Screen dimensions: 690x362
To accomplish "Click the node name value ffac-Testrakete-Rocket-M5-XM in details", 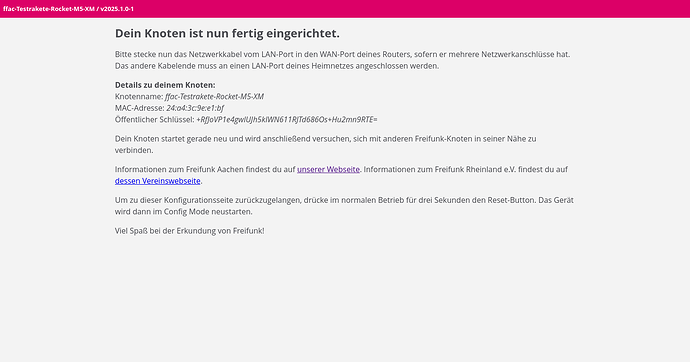I will 214,96.
